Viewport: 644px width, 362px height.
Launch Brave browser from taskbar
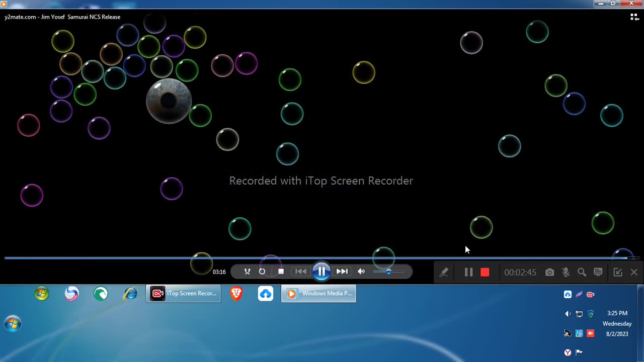(x=236, y=294)
